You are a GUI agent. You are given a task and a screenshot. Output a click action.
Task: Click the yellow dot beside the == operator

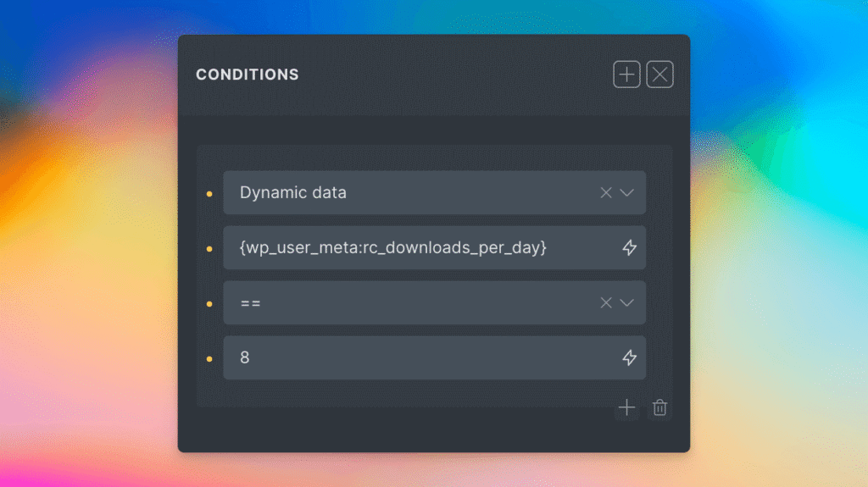209,304
